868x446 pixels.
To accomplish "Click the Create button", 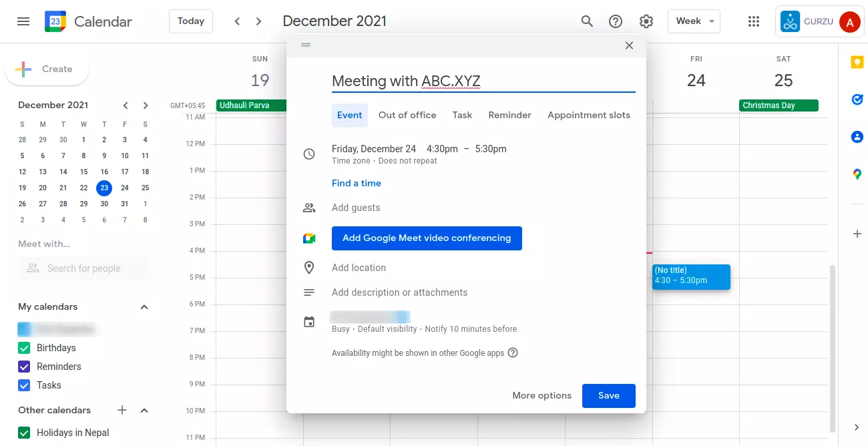I will coord(47,69).
